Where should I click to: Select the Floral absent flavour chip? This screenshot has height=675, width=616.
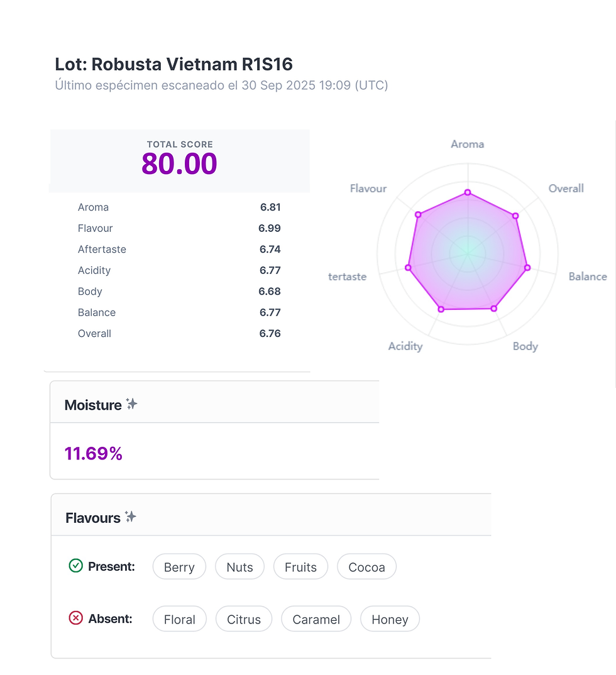pyautogui.click(x=180, y=619)
